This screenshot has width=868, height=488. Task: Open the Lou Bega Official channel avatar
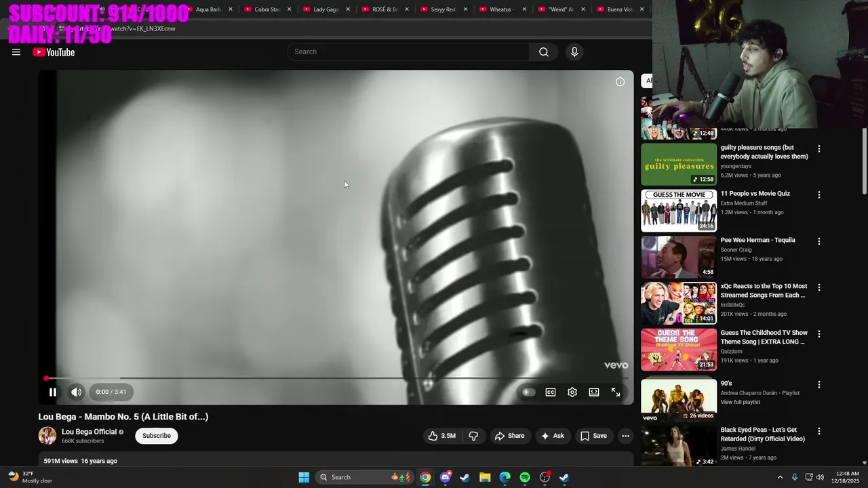pyautogui.click(x=47, y=436)
